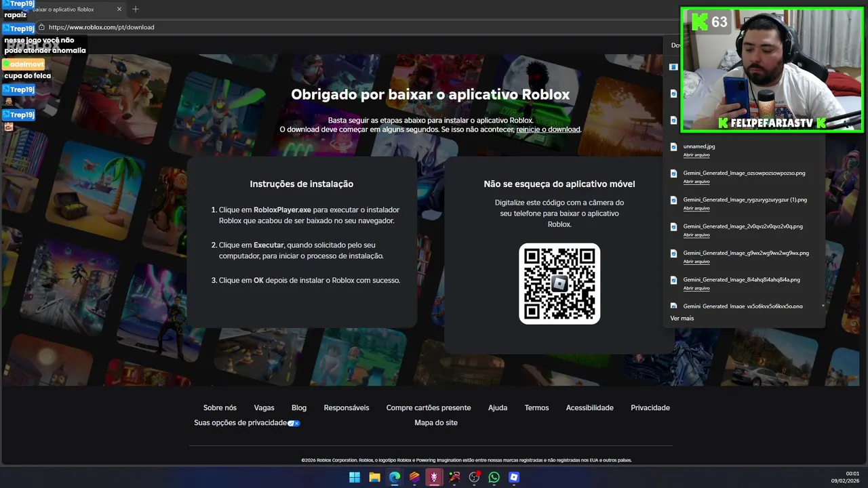868x488 pixels.
Task: Open File Explorer from the taskbar
Action: [374, 477]
